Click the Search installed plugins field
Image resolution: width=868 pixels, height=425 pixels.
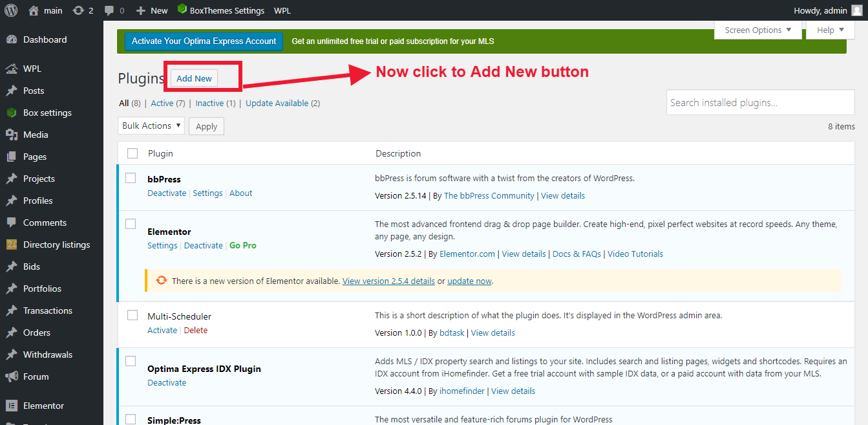761,102
